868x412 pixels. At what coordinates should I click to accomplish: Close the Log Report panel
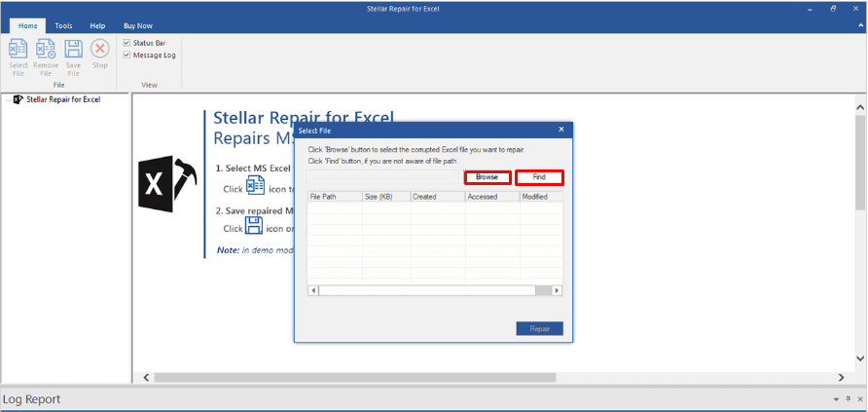pyautogui.click(x=859, y=399)
